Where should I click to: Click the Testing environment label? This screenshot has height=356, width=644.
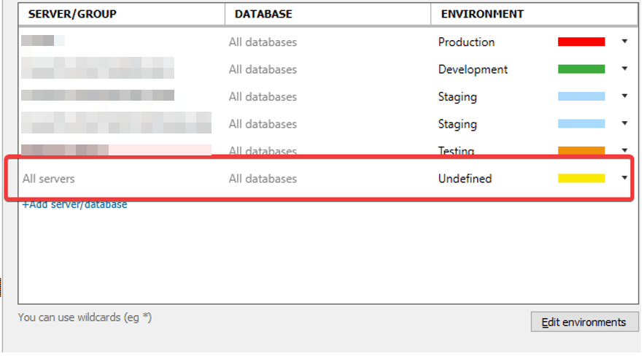click(456, 151)
